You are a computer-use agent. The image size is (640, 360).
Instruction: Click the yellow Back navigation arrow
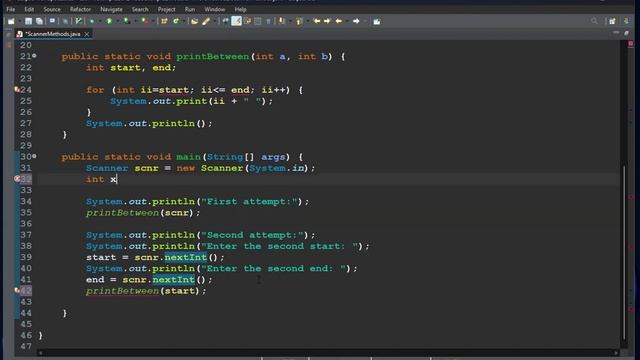[338, 21]
